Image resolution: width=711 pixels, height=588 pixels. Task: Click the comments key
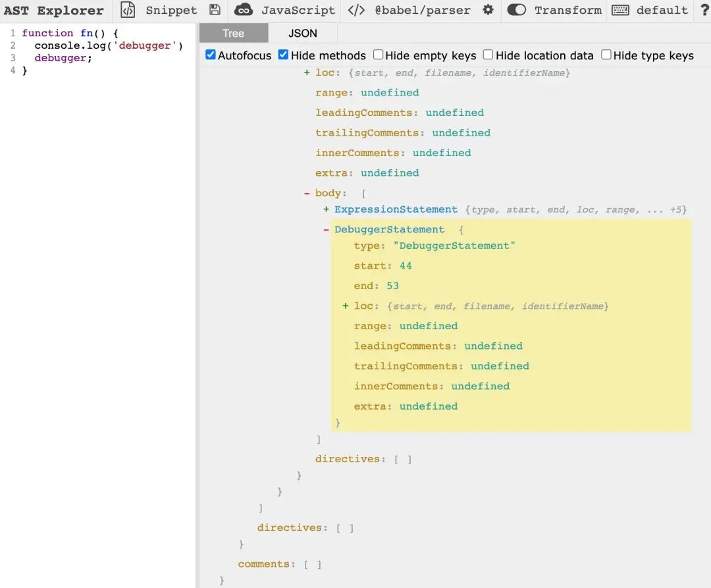tap(263, 564)
